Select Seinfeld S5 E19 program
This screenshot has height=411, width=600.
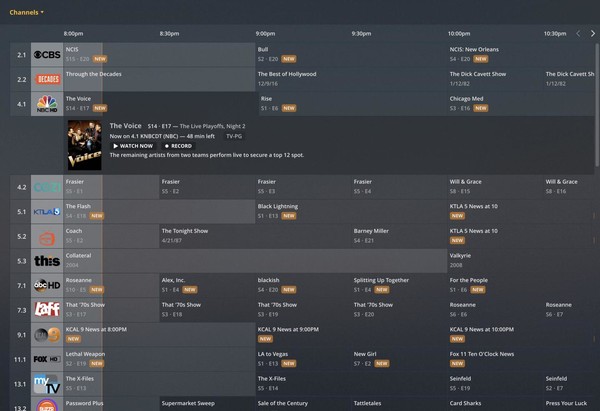pos(495,384)
